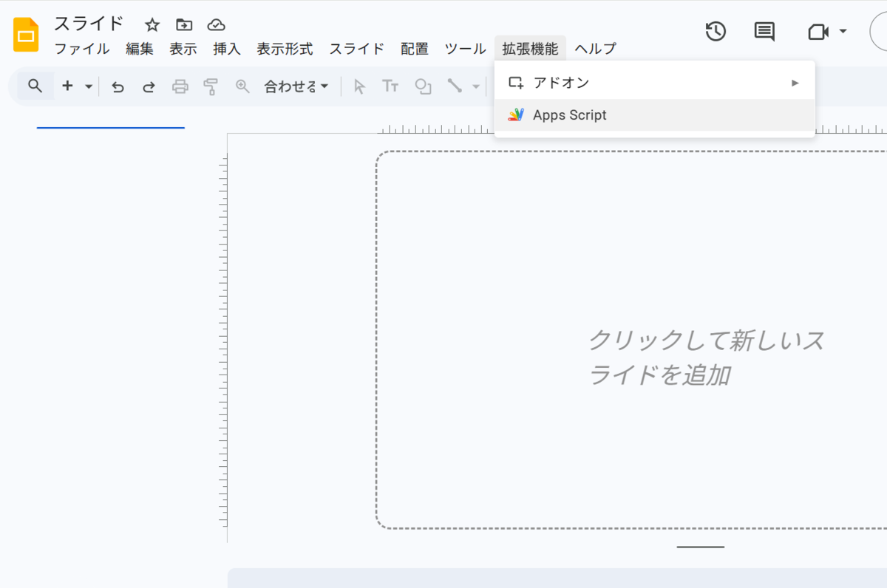Screen dimensions: 887x588
Task: Rename the スライド presentation title
Action: point(89,24)
